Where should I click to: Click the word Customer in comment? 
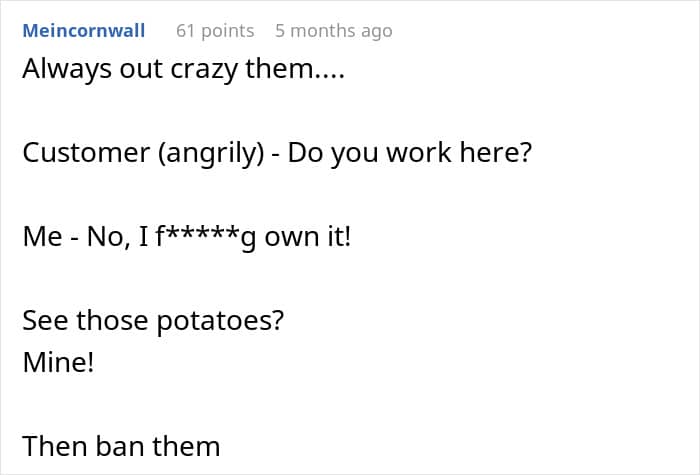[x=86, y=153]
